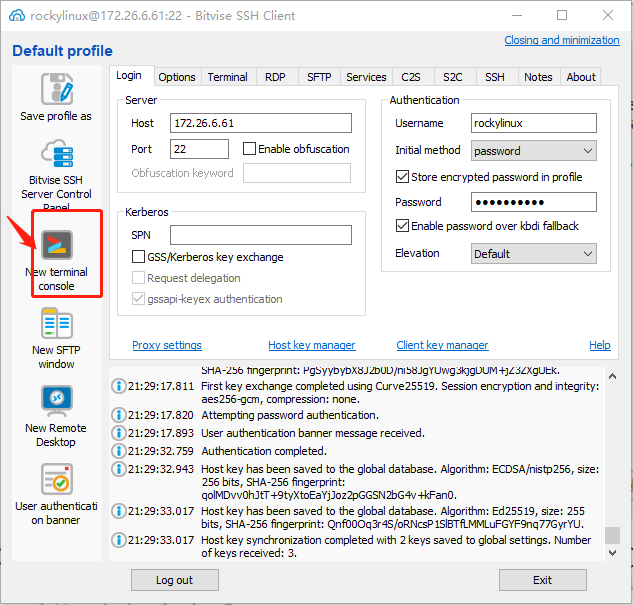Click the Log out button
This screenshot has width=633, height=605.
point(175,580)
